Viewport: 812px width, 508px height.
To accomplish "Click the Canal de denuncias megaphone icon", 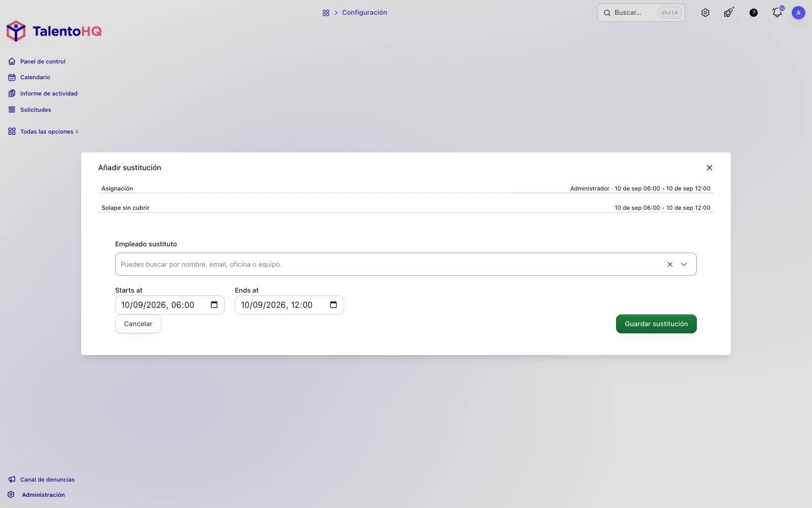I will click(12, 479).
